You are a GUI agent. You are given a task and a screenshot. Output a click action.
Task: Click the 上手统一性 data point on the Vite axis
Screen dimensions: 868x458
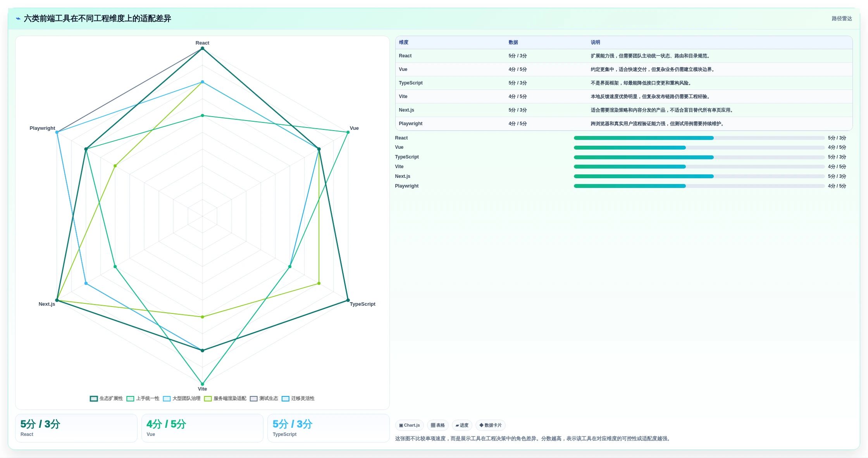[x=202, y=384]
